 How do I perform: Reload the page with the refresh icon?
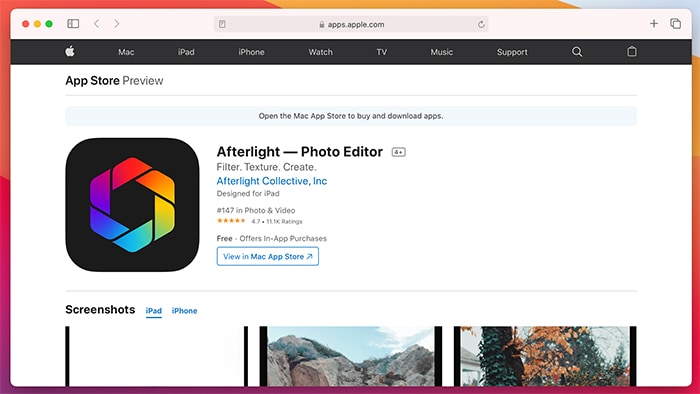[481, 25]
